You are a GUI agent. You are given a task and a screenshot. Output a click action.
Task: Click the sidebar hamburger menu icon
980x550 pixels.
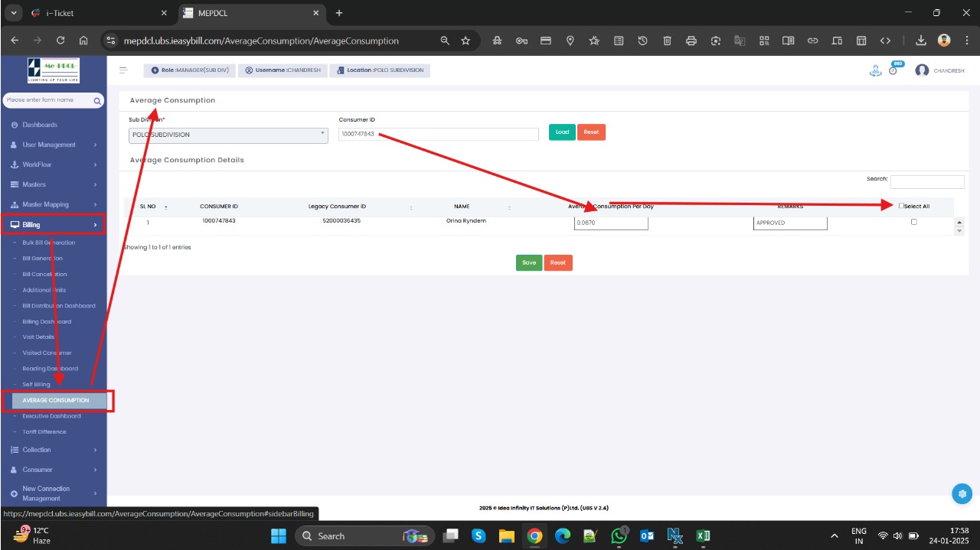[x=122, y=70]
